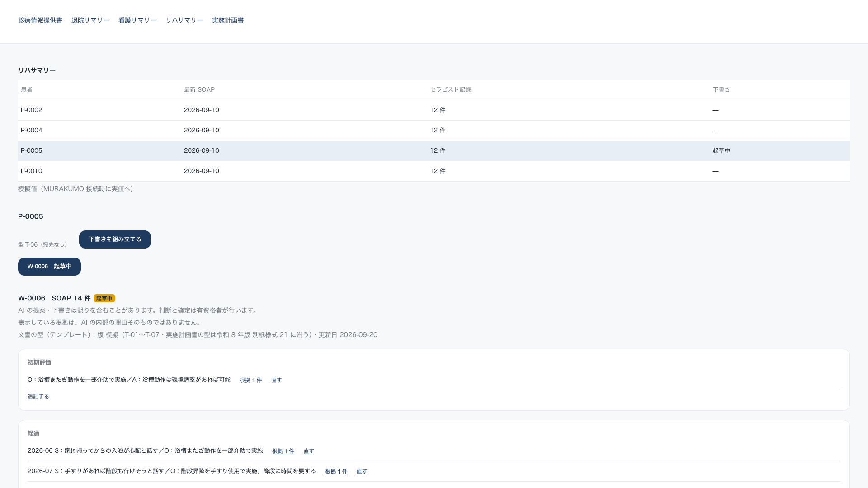This screenshot has height=488, width=868.
Task: Click 追記する under 初期評価
Action: (x=38, y=397)
